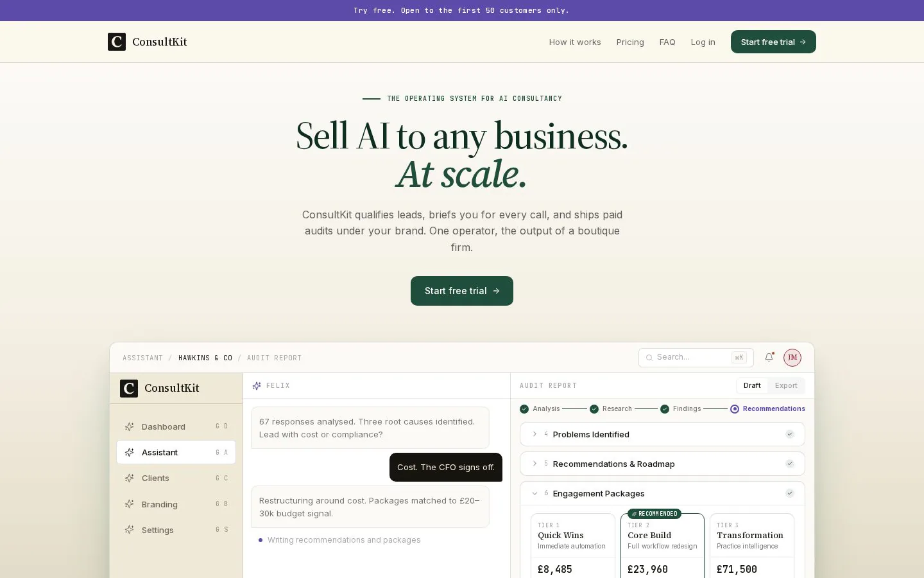This screenshot has width=924, height=578.
Task: Open the FAQ link
Action: [667, 42]
